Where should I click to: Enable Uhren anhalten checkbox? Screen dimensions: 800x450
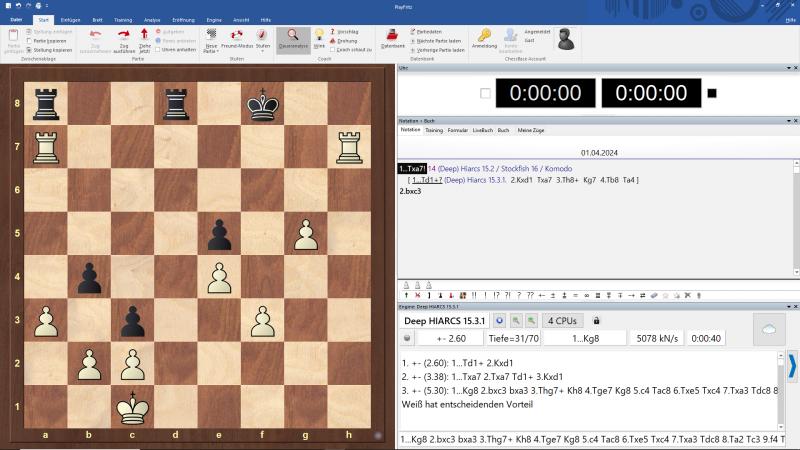point(158,49)
